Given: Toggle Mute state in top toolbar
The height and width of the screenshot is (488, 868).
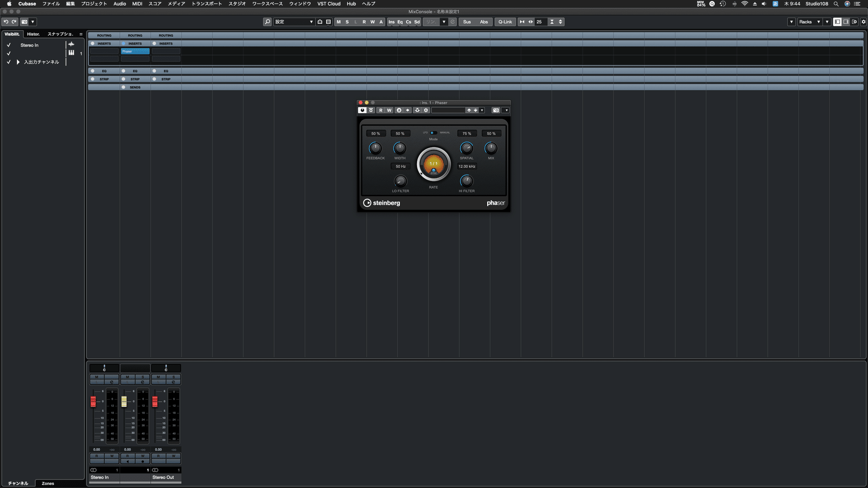Looking at the screenshot, I should click(339, 22).
